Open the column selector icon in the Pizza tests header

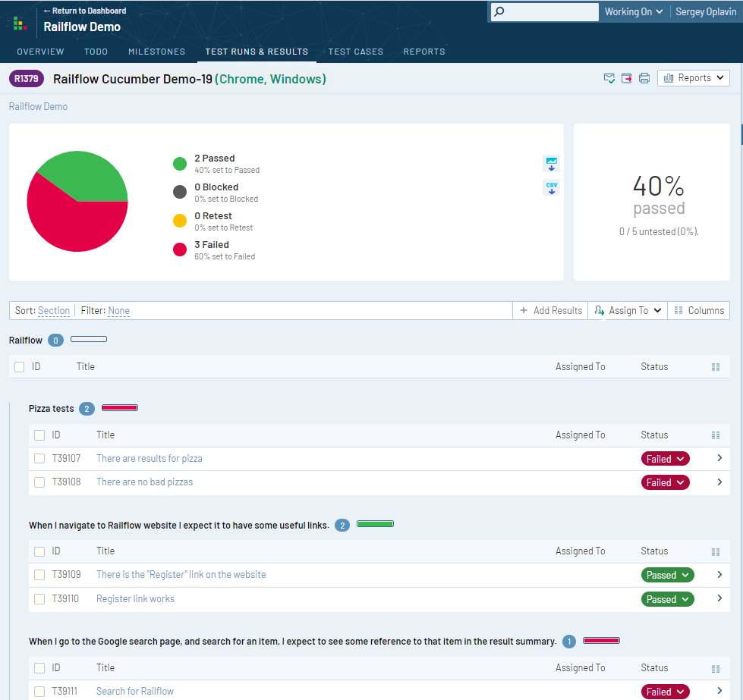715,435
